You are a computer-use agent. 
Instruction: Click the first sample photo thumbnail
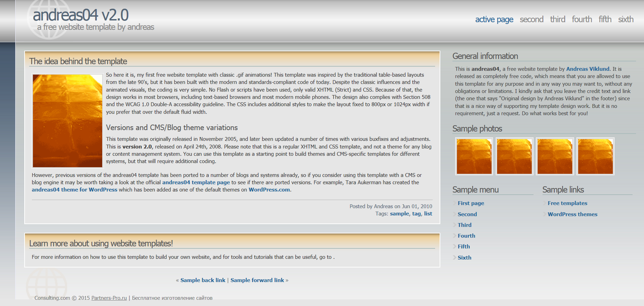click(x=474, y=156)
